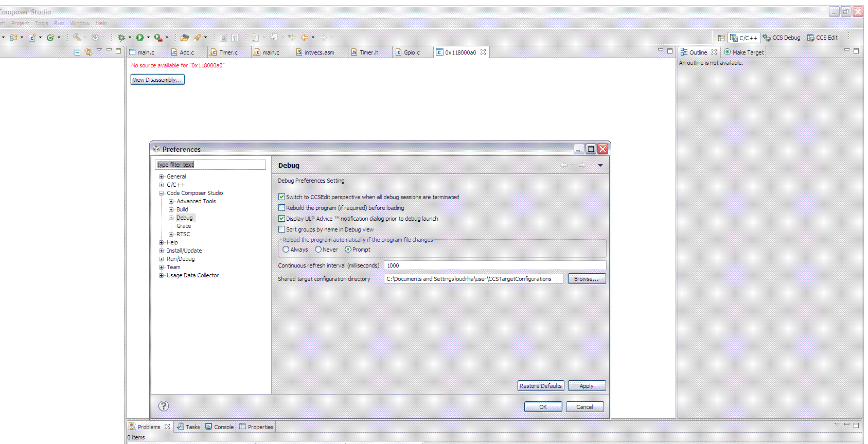Click the Apply button

pyautogui.click(x=587, y=385)
